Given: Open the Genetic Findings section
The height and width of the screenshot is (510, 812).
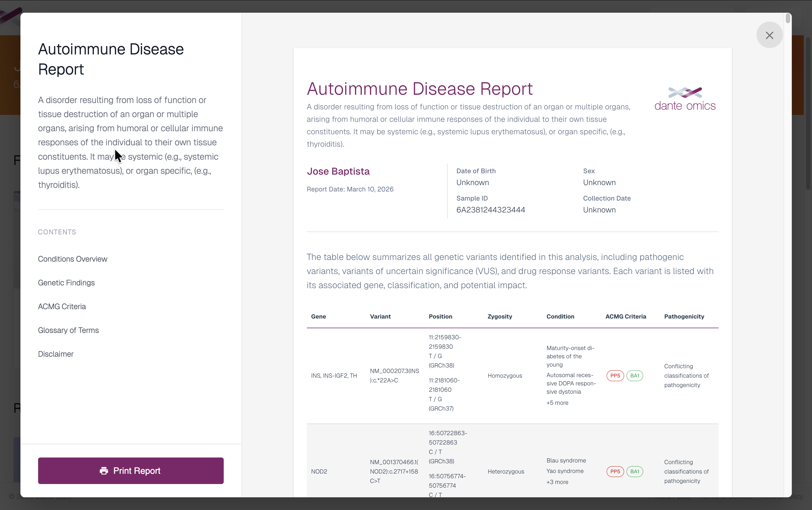Looking at the screenshot, I should coord(66,283).
